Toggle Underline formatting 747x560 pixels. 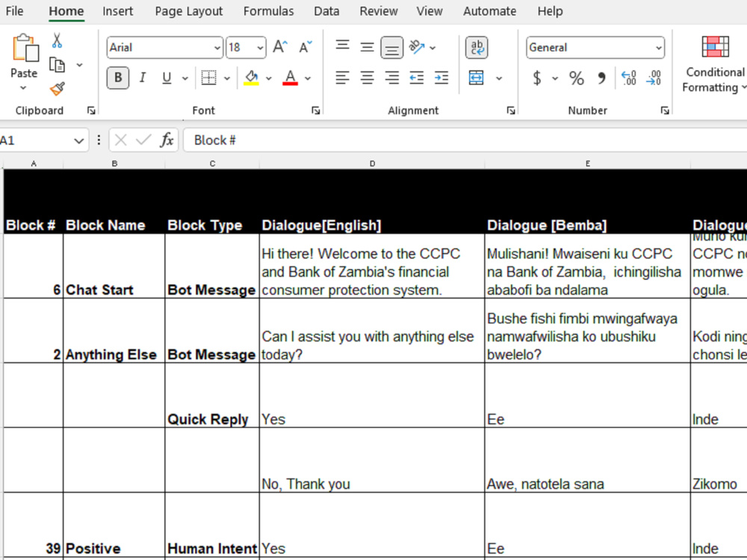(x=167, y=78)
